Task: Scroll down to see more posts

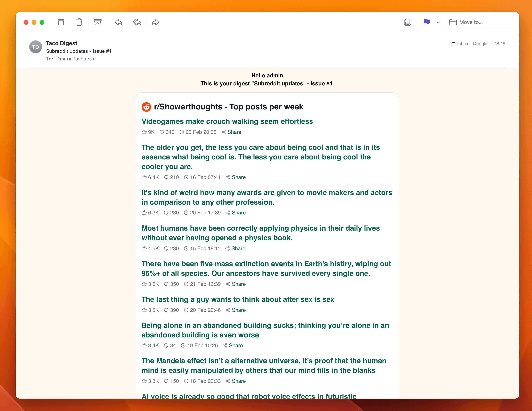Action: point(266,259)
